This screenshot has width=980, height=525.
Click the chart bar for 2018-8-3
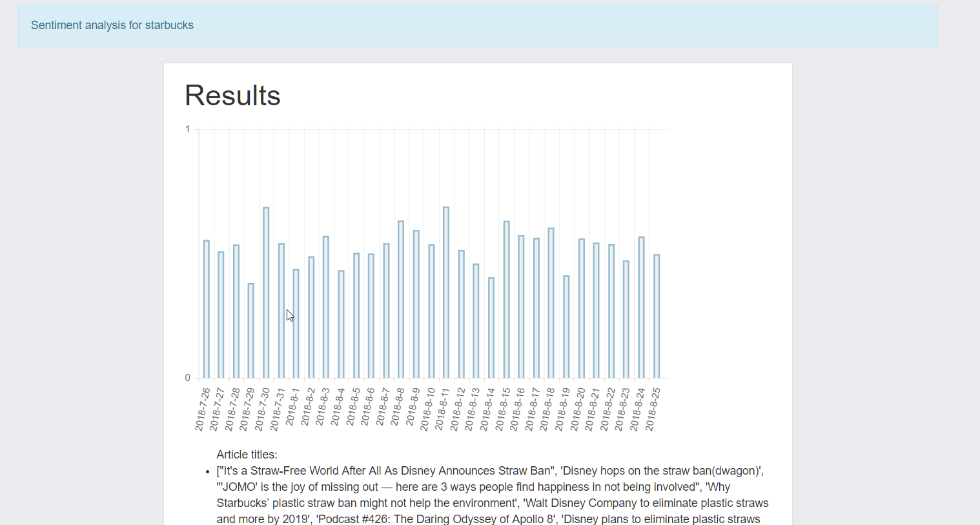click(326, 307)
